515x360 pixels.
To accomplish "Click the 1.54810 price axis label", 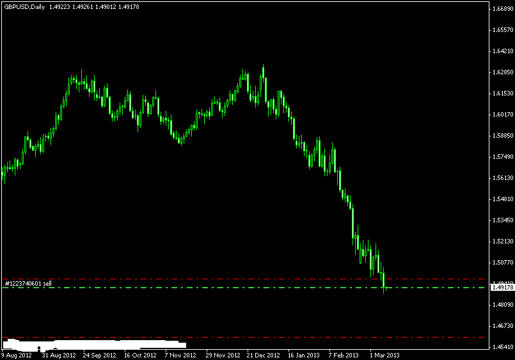I will tap(503, 199).
